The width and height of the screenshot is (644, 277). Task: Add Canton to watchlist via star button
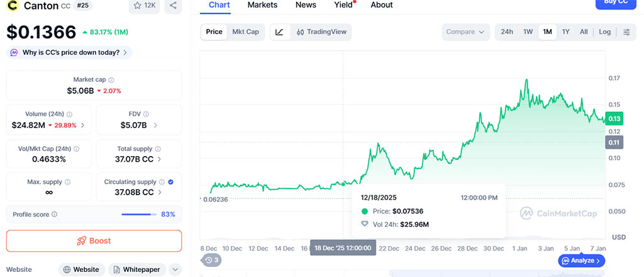(144, 6)
